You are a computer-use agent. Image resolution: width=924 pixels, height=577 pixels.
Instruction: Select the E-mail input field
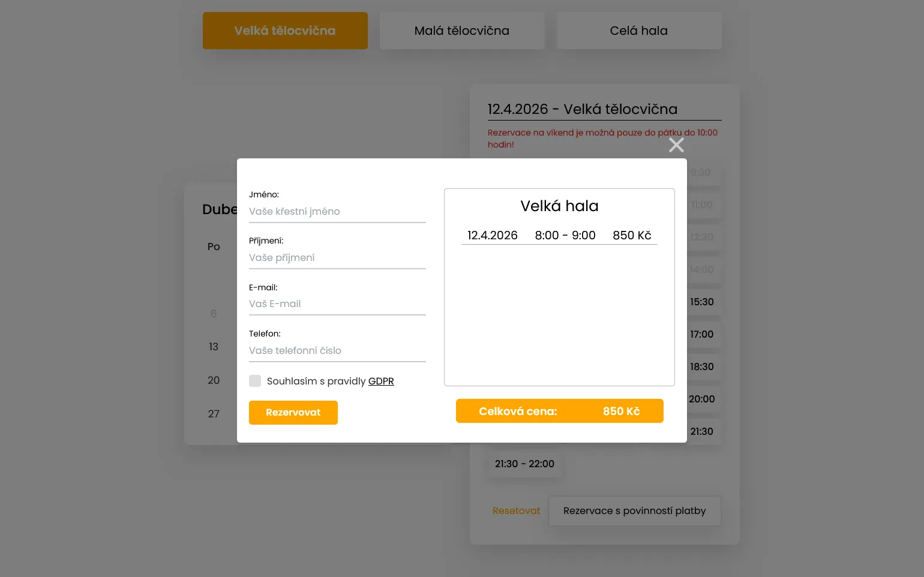coord(337,304)
